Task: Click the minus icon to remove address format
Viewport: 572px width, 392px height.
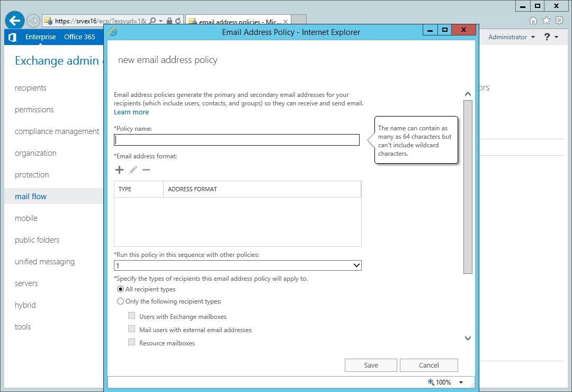Action: pos(146,170)
